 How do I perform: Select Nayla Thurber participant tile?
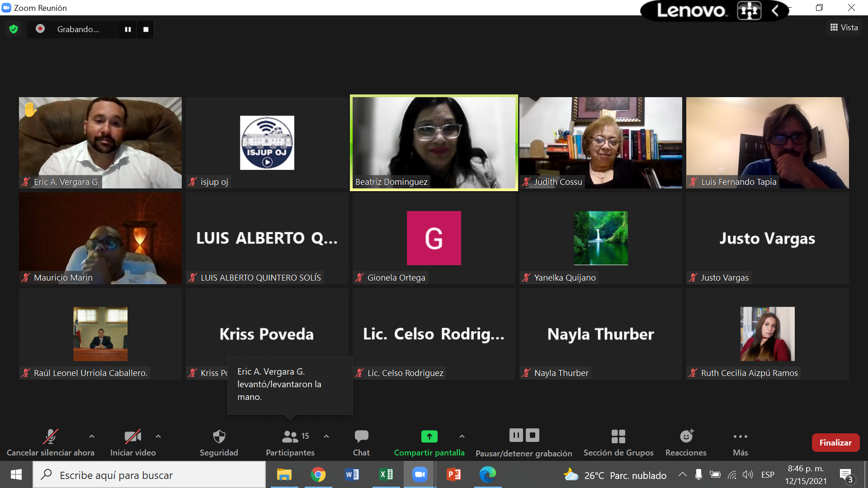(x=601, y=334)
